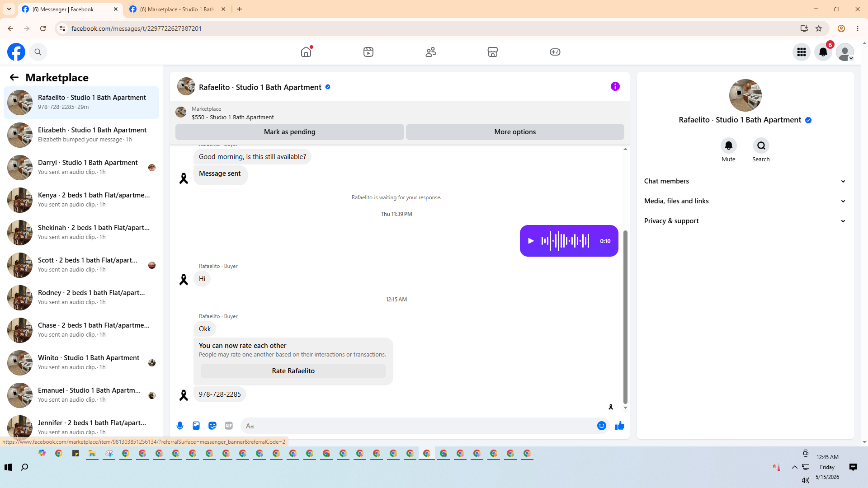Viewport: 868px width, 488px height.
Task: Click the address bar URL
Action: click(x=137, y=28)
